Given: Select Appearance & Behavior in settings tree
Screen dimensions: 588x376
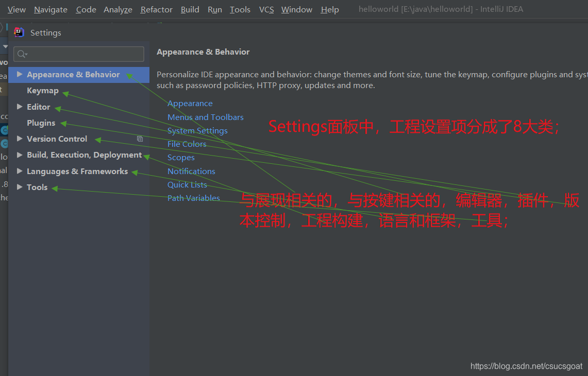Looking at the screenshot, I should [x=79, y=74].
